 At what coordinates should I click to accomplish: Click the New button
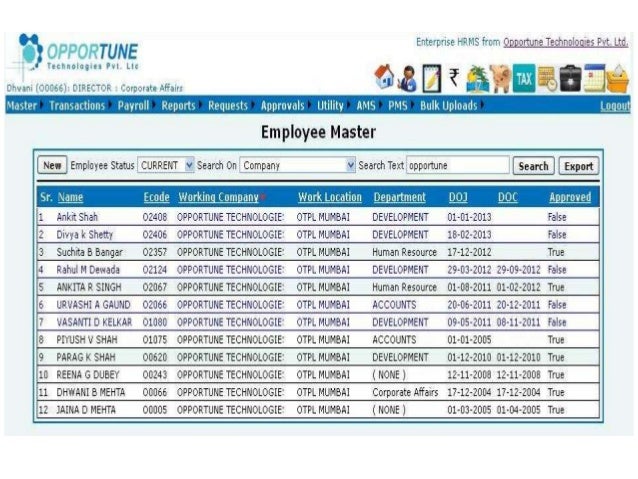[52, 166]
